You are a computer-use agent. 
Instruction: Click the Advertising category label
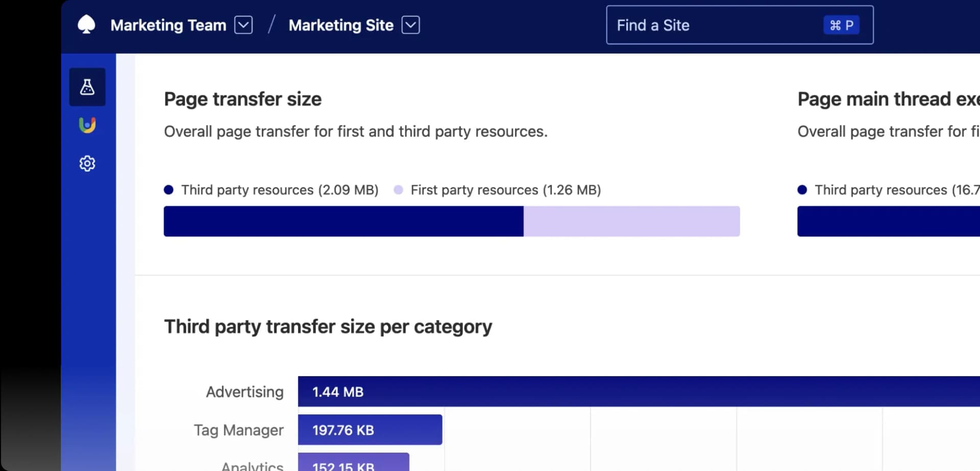(x=244, y=391)
